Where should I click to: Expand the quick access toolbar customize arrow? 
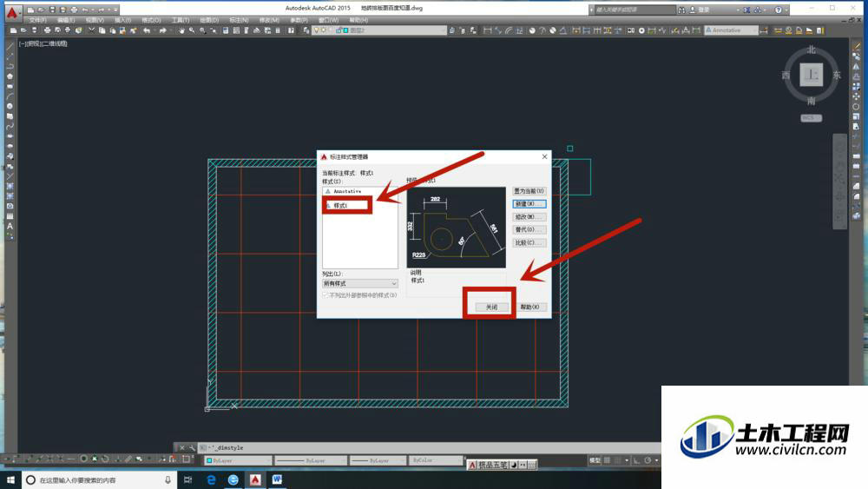point(115,10)
